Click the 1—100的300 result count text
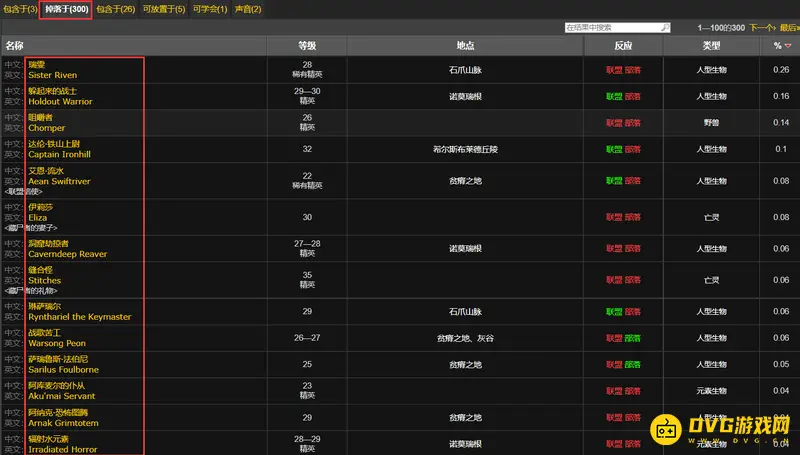 point(721,28)
